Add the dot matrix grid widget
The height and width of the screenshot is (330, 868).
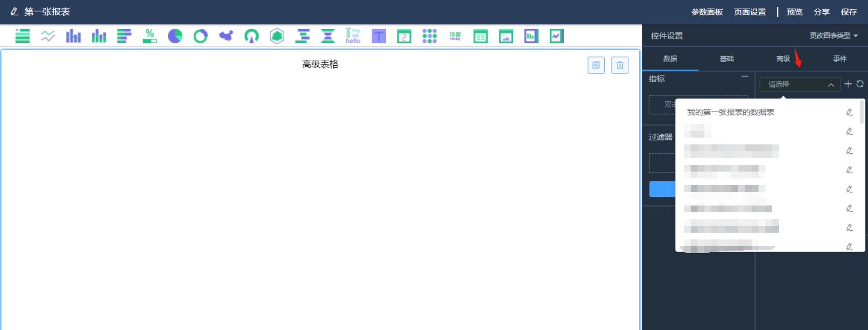coord(430,36)
